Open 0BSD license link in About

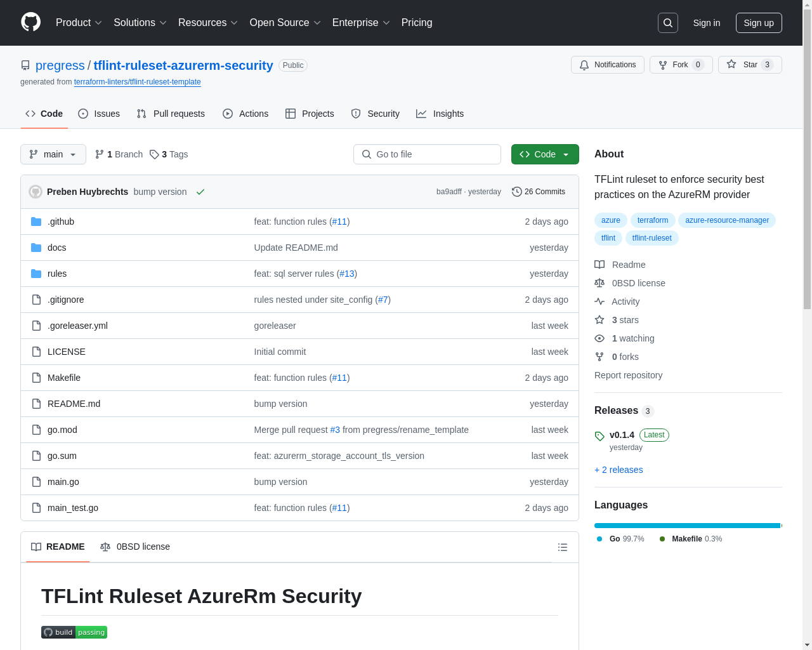click(x=630, y=283)
